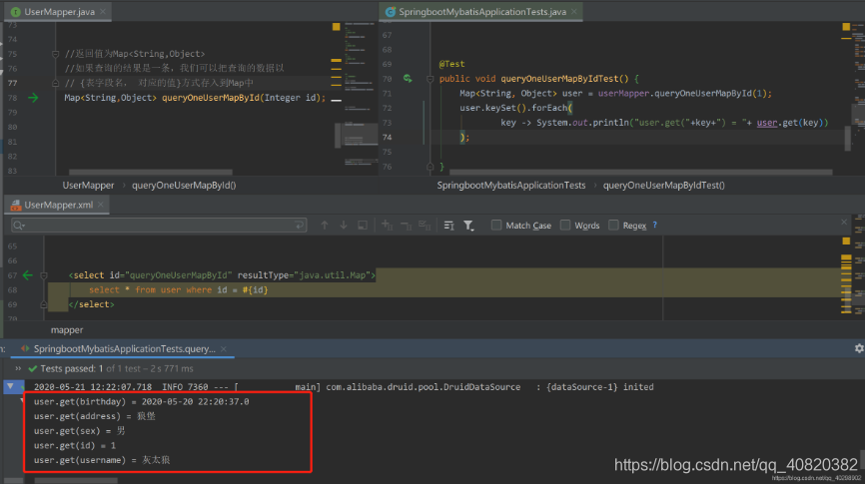This screenshot has height=484, width=868.
Task: Click SpringbootMybatisApplicationTests breadcrumb
Action: (511, 186)
